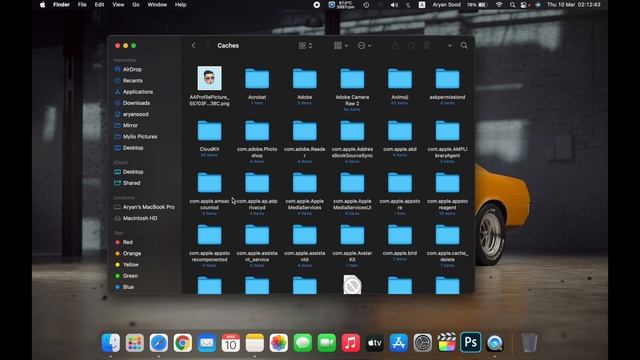The width and height of the screenshot is (640, 360).
Task: Open the View menu
Action: coord(118,5)
